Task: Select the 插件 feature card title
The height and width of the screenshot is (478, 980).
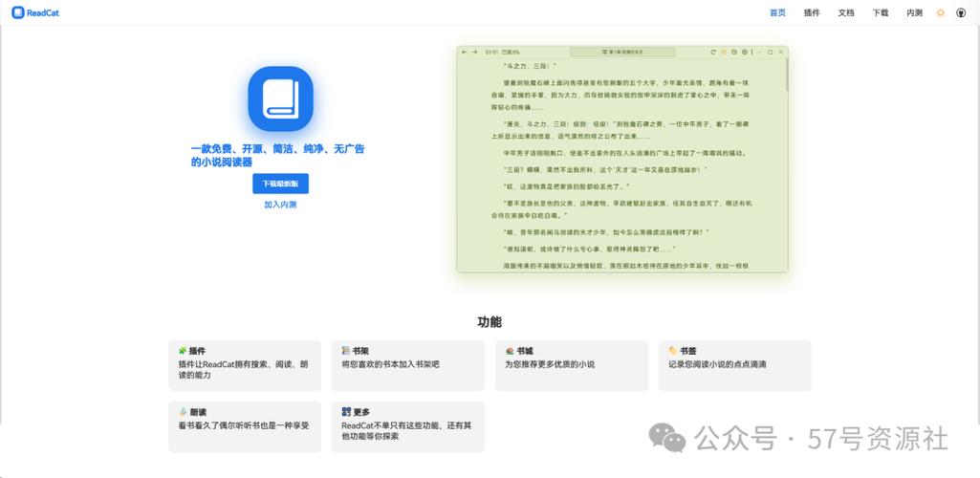Action: [198, 351]
